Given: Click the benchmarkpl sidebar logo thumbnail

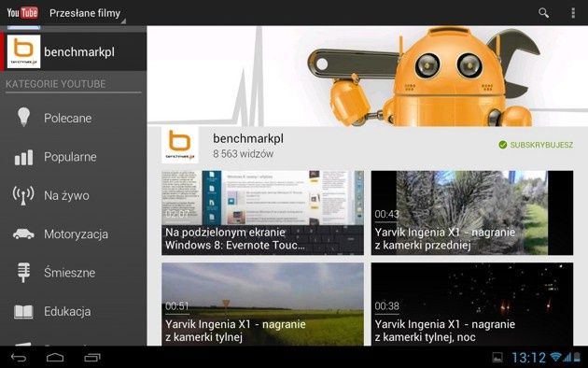Looking at the screenshot, I should 23,51.
